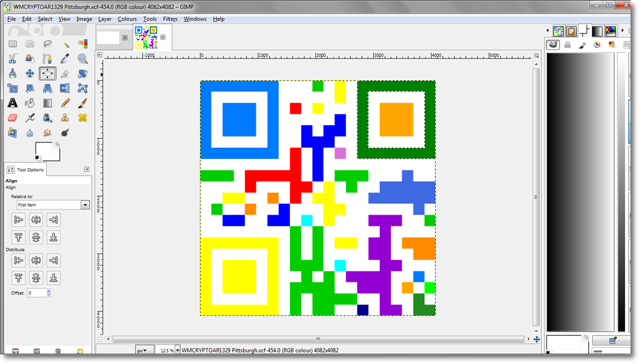Open the File menu
Screen dimensions: 640x364
[x=11, y=19]
